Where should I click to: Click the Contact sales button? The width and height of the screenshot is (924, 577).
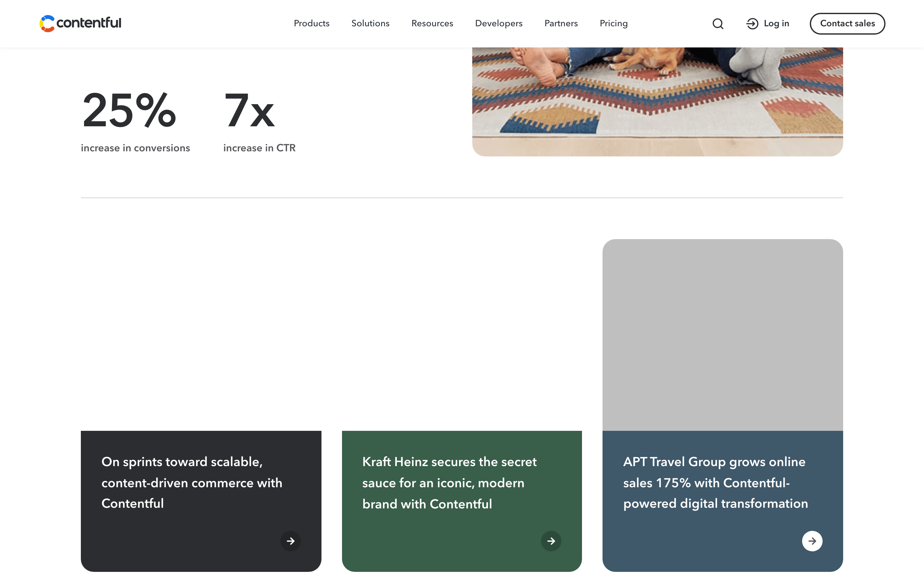coord(847,24)
